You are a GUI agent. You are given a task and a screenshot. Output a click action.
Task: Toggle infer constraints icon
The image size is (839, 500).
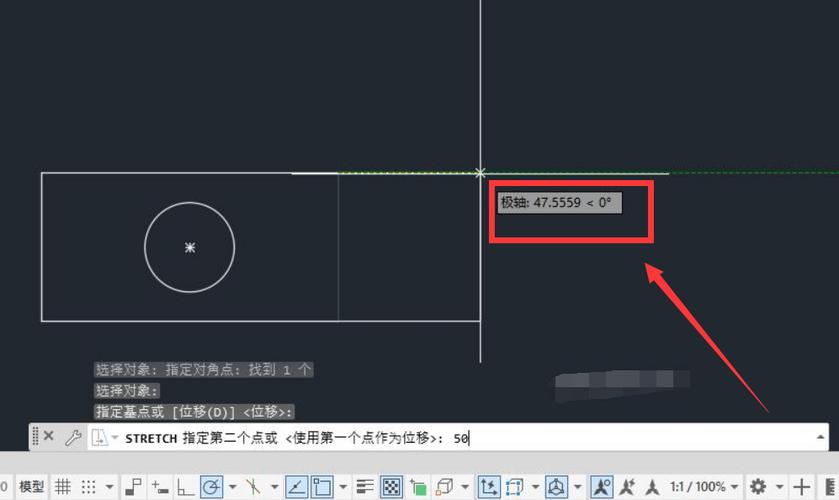tap(134, 487)
